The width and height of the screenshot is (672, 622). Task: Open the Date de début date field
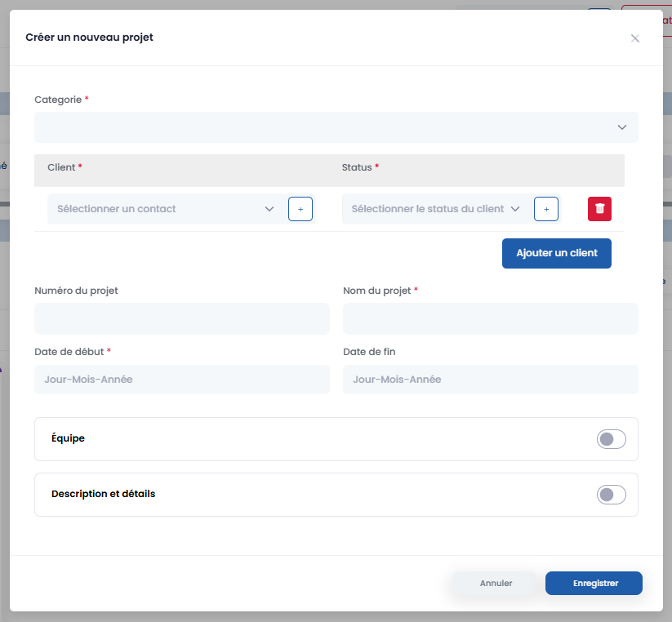tap(182, 380)
